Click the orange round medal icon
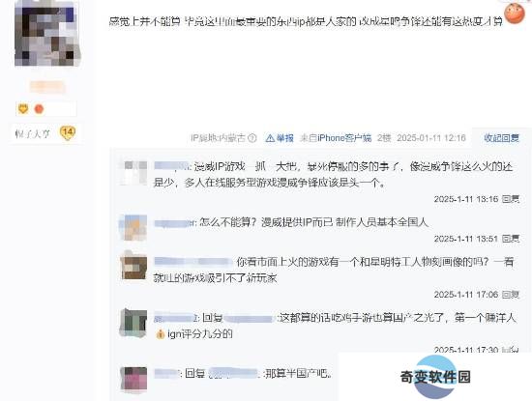 (x=39, y=109)
